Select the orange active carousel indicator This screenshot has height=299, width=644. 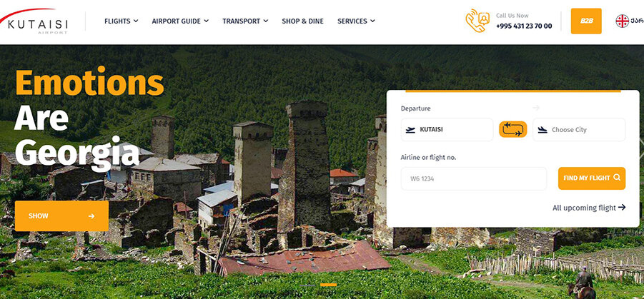pos(329,285)
